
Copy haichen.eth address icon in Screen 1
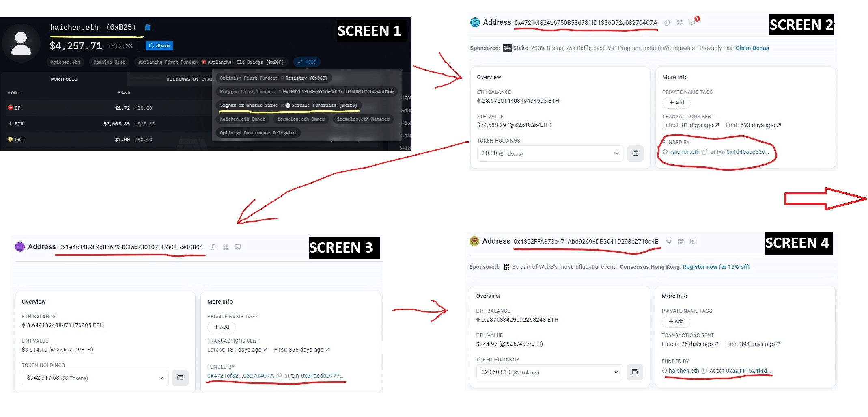pos(148,28)
